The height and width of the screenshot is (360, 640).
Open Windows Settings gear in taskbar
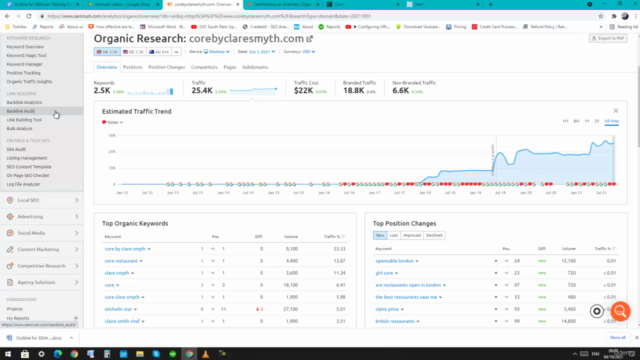[x=41, y=354]
